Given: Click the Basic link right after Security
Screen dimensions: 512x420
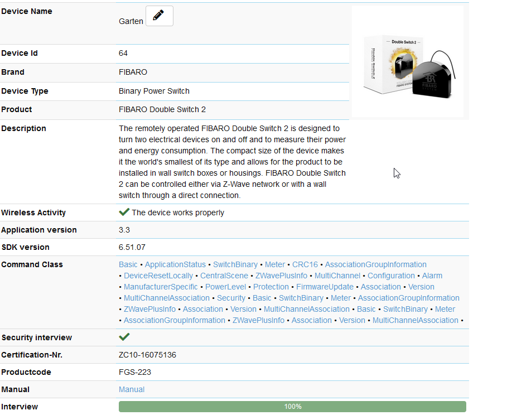Looking at the screenshot, I should tap(262, 298).
